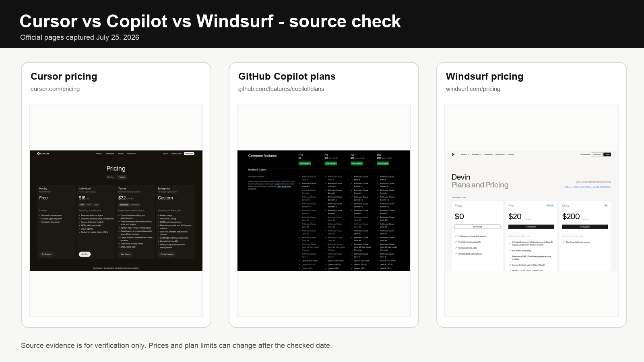Select Pro tier in Individual plan
This screenshot has width=644, height=362.
pos(82,205)
